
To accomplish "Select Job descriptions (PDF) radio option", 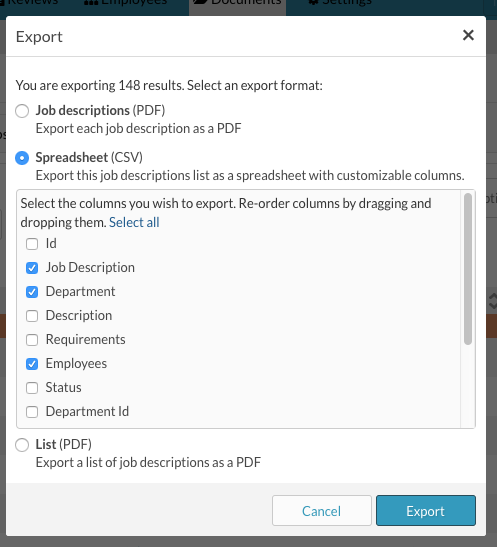I will pos(22,111).
